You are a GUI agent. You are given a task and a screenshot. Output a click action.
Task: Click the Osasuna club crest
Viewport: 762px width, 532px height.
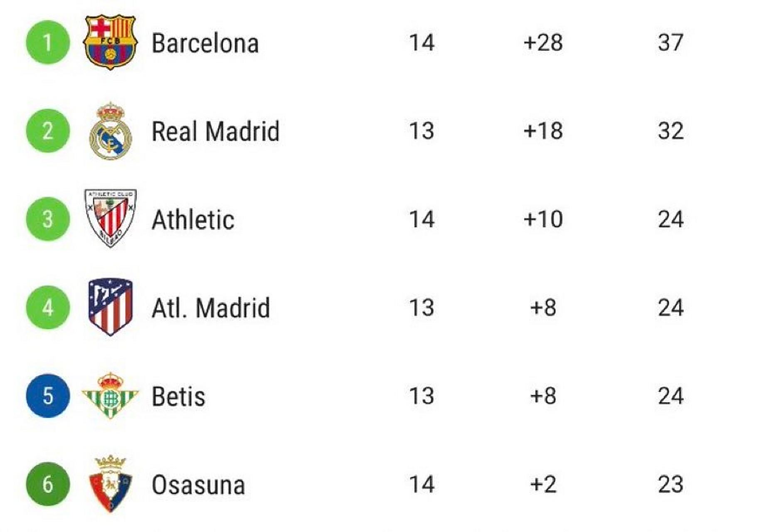110,484
